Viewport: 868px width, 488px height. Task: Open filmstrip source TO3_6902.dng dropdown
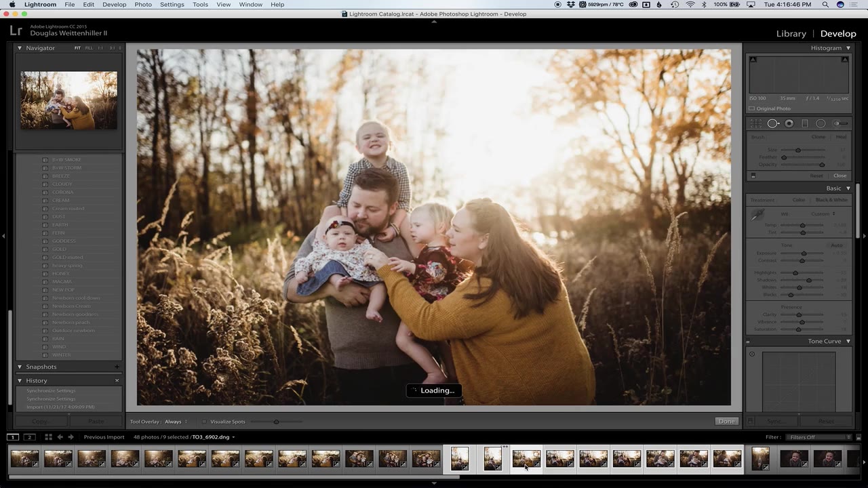click(x=214, y=437)
